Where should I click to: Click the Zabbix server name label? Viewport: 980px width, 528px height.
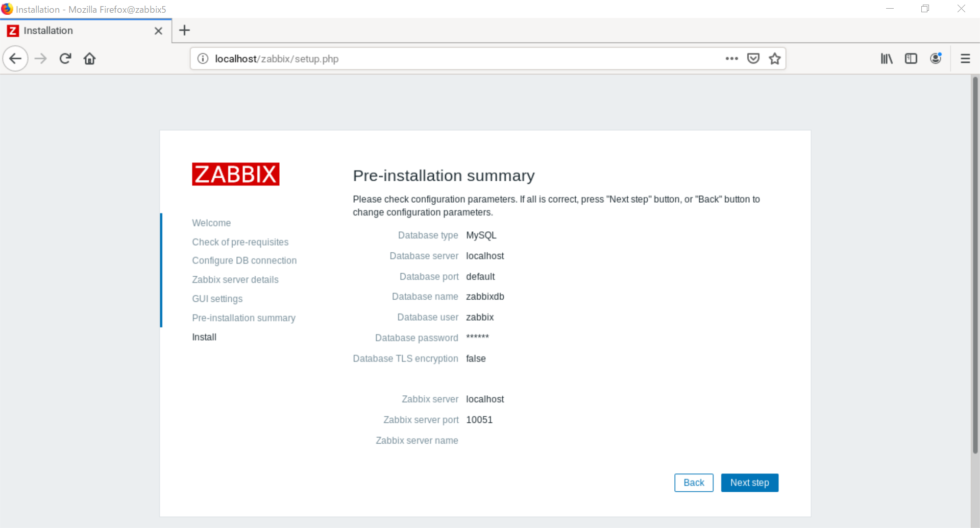click(417, 441)
